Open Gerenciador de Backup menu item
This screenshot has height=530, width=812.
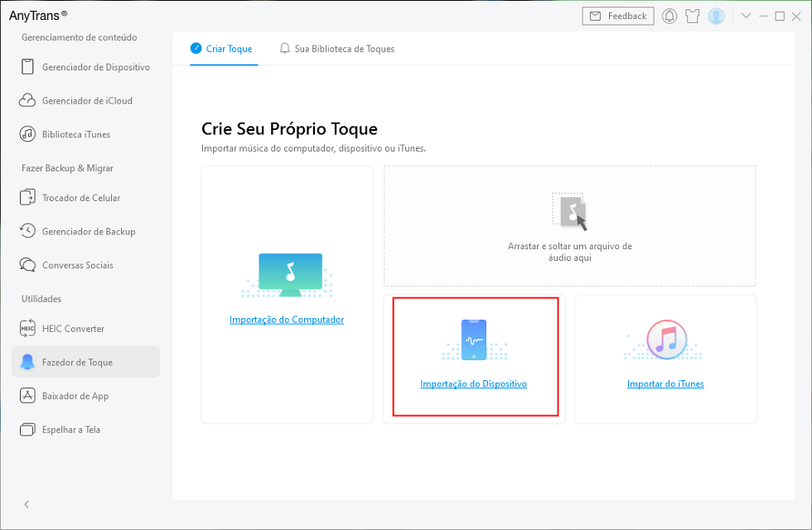coord(85,231)
